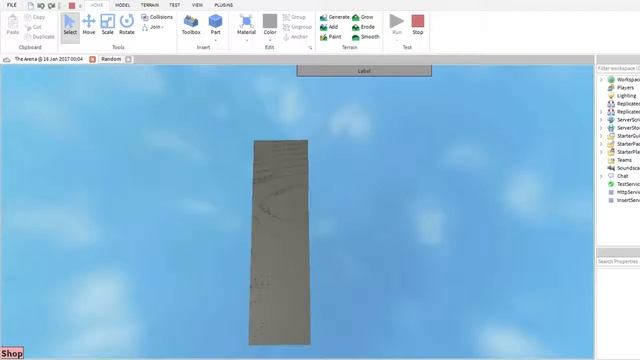The height and width of the screenshot is (360, 640).
Task: Click the Label button in the viewport
Action: coord(364,71)
